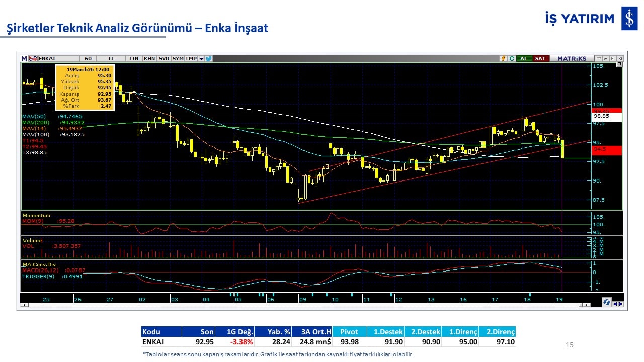644x362 pixels.
Task: Open dropdown arrow next to TMP
Action: click(201, 58)
